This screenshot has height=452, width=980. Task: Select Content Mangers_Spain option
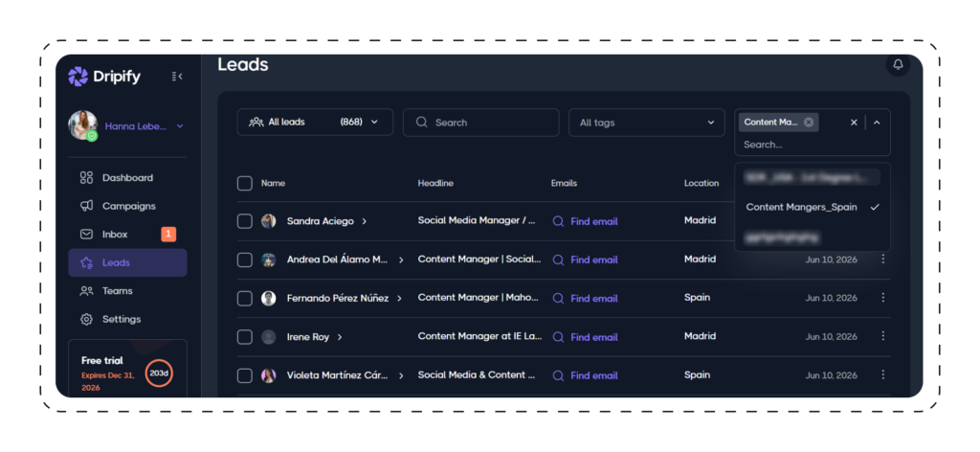(813, 207)
